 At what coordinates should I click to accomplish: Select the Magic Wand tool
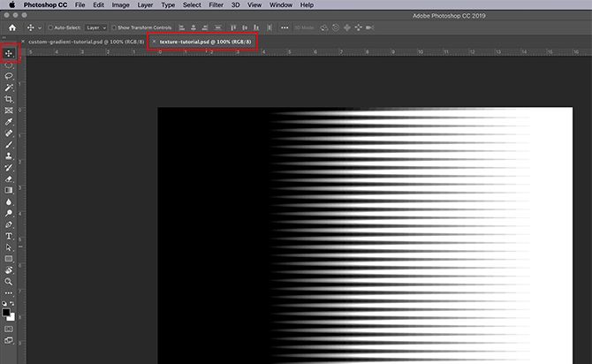[x=9, y=87]
